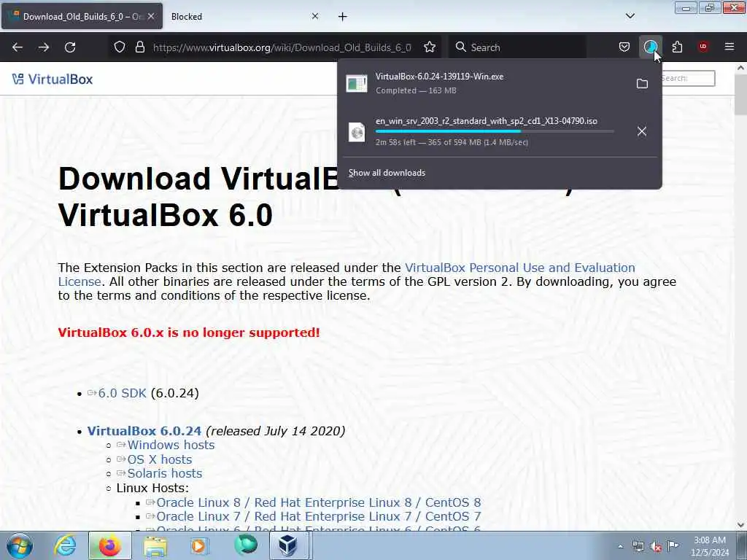Viewport: 747px width, 560px height.
Task: Open Action Center flag icon
Action: [x=673, y=546]
